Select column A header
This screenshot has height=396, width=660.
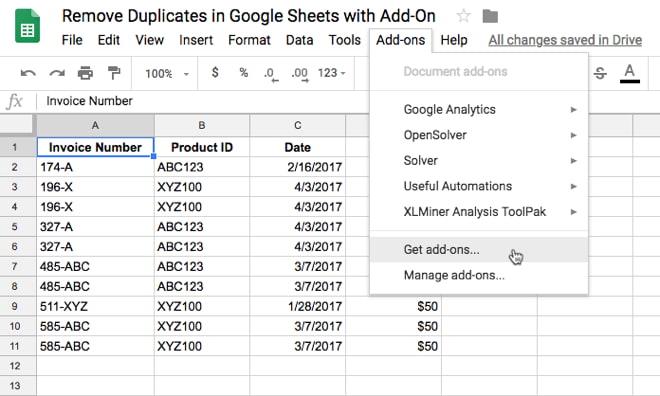pos(96,125)
